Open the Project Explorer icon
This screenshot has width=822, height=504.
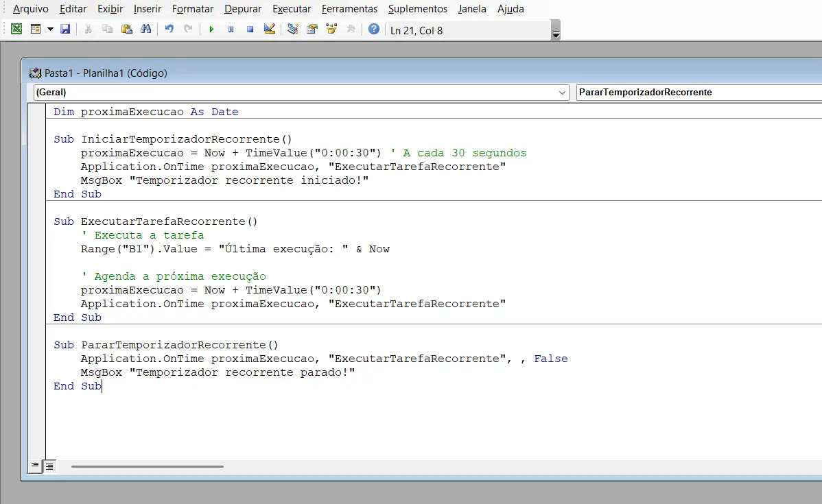click(292, 29)
